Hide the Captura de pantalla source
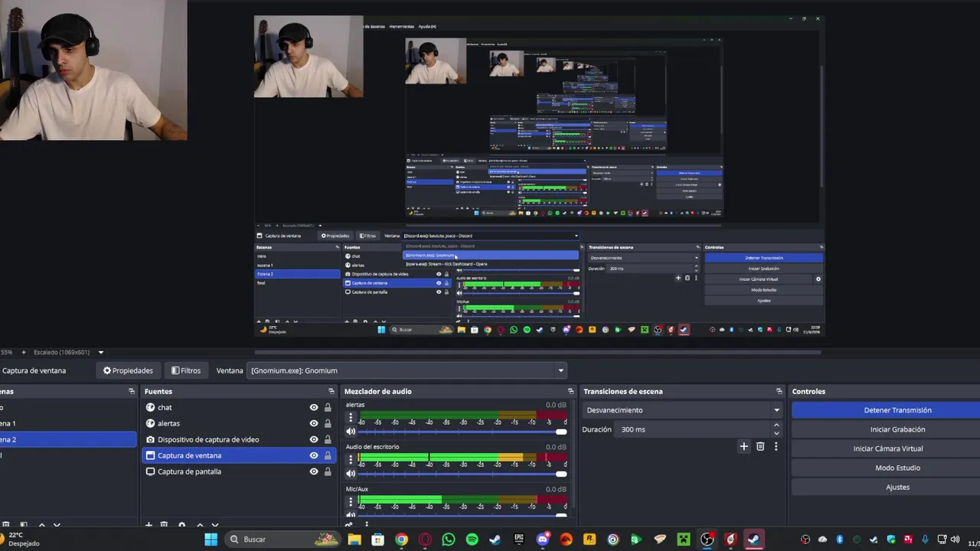The image size is (980, 551). (313, 471)
